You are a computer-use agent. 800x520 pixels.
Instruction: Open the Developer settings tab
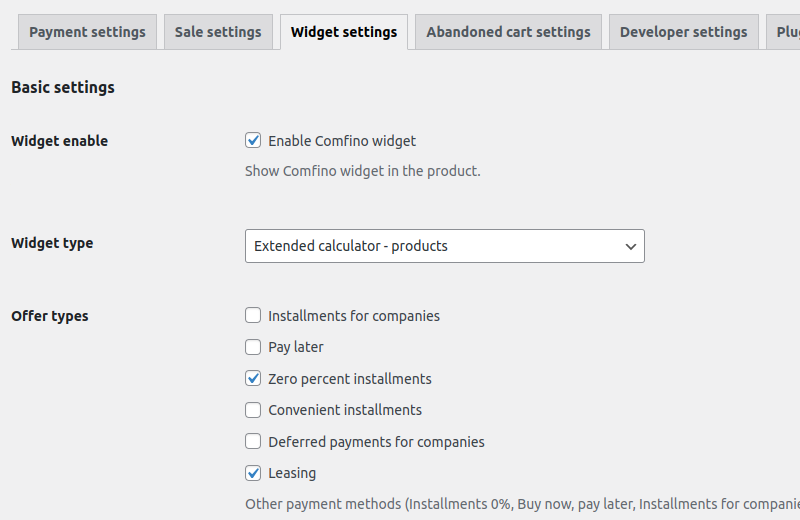[x=684, y=32]
